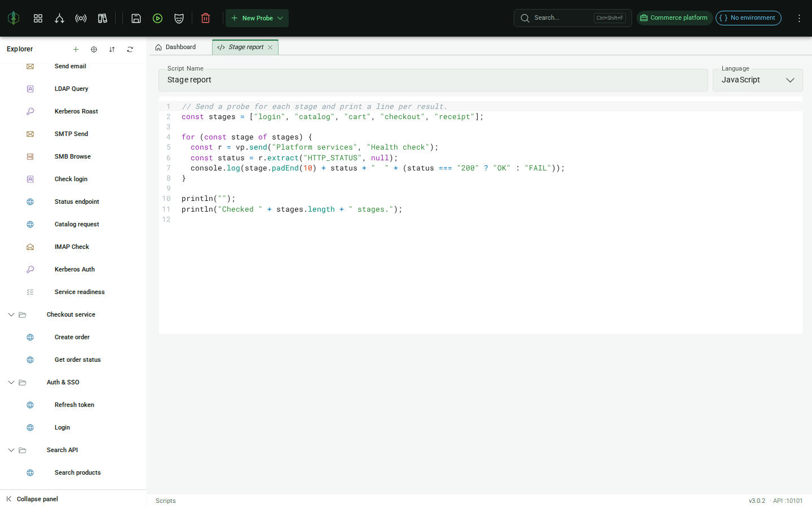This screenshot has height=508, width=812.
Task: Open the Language JavaScript dropdown
Action: pos(757,80)
